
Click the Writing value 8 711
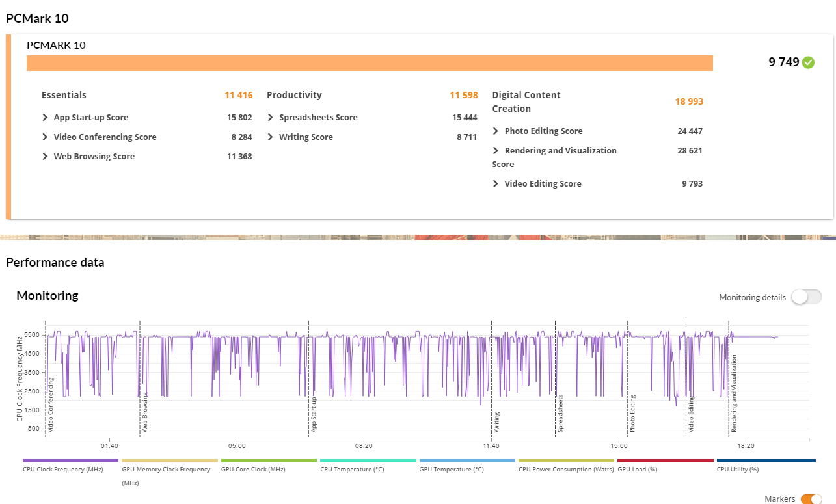pos(468,137)
